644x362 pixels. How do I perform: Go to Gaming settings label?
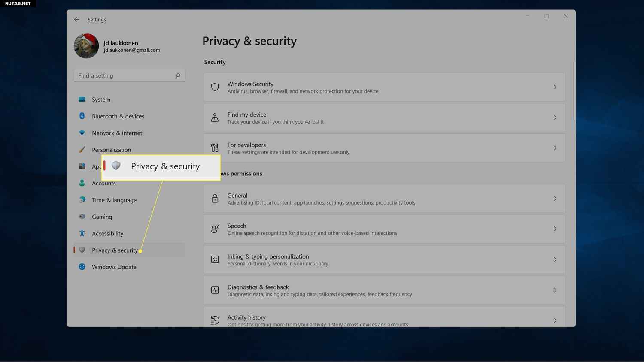coord(102,217)
